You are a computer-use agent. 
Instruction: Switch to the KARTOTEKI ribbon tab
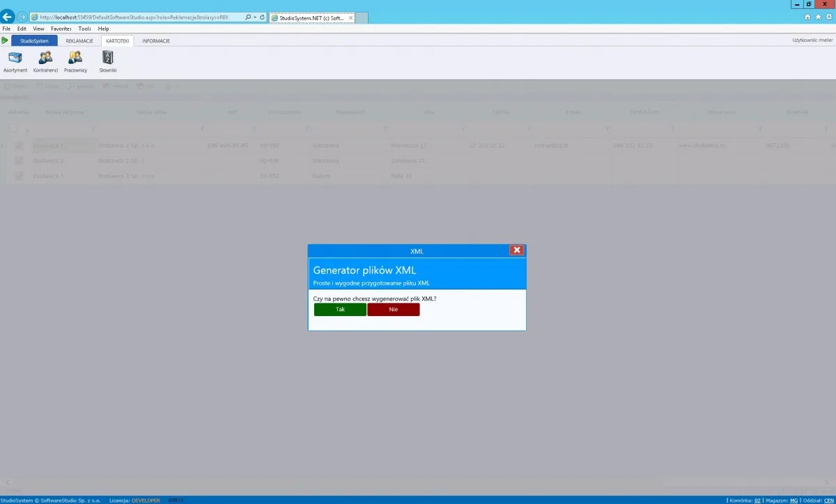pyautogui.click(x=117, y=41)
